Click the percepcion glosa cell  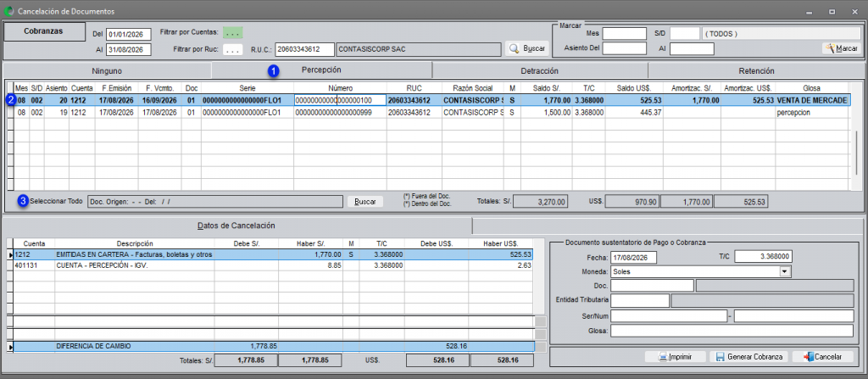pos(813,113)
